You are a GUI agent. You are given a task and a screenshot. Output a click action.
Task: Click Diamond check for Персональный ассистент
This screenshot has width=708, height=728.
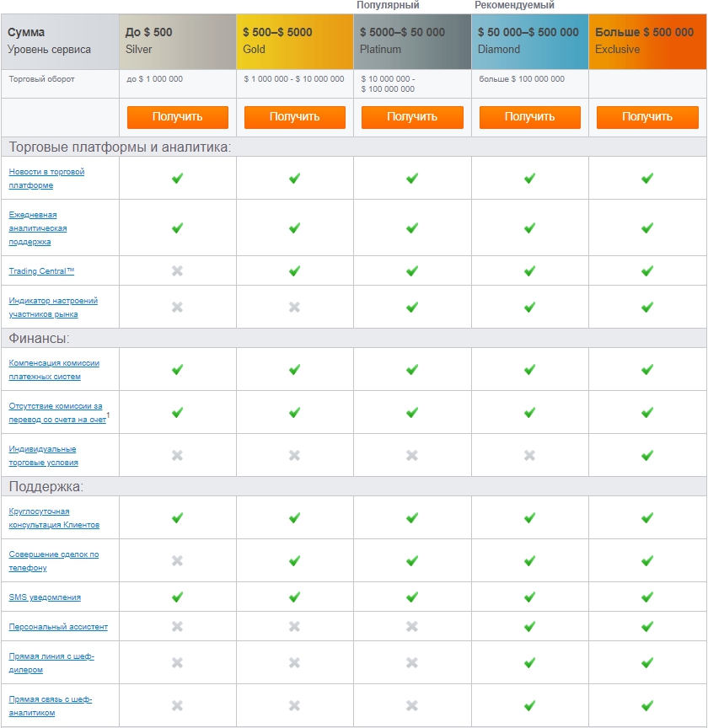tap(529, 626)
